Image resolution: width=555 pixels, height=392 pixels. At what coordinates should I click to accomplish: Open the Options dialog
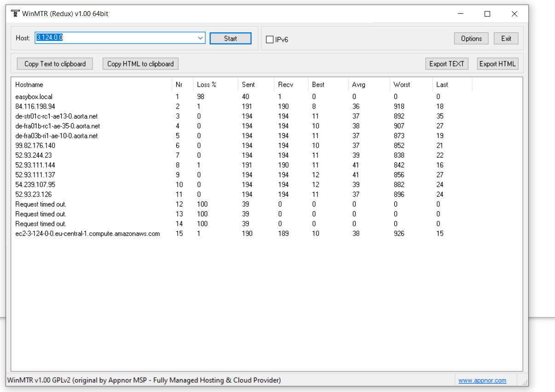click(471, 39)
